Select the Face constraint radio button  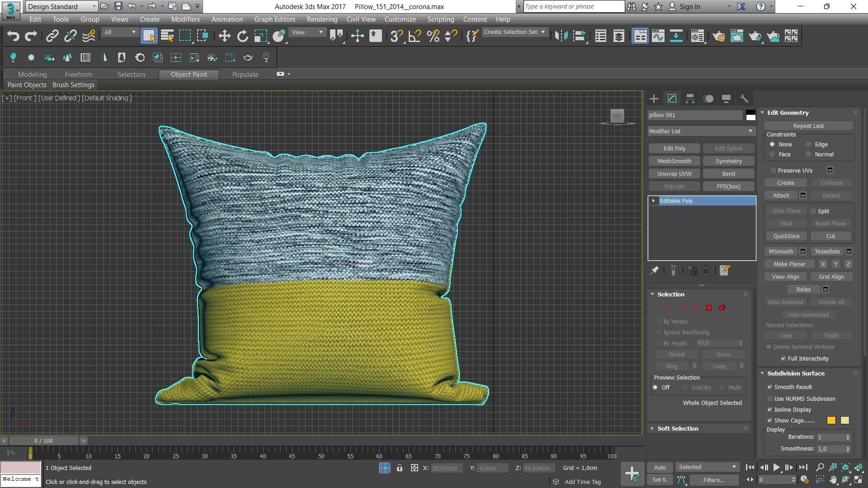[772, 155]
